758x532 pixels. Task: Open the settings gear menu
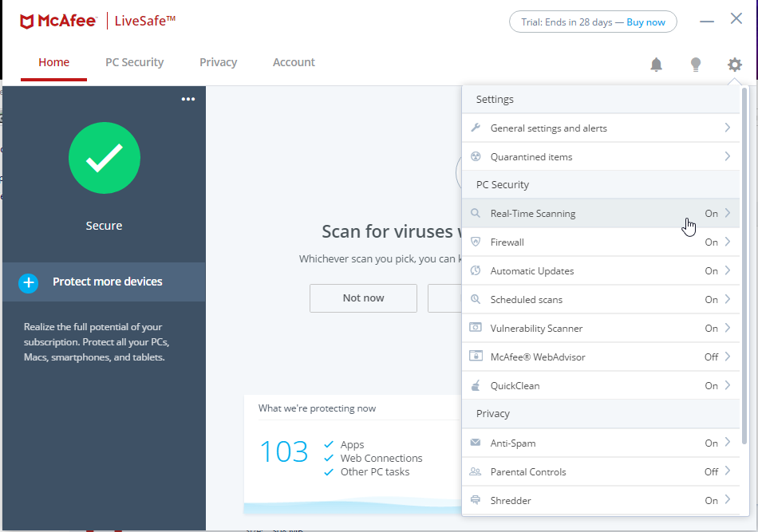[x=734, y=65]
